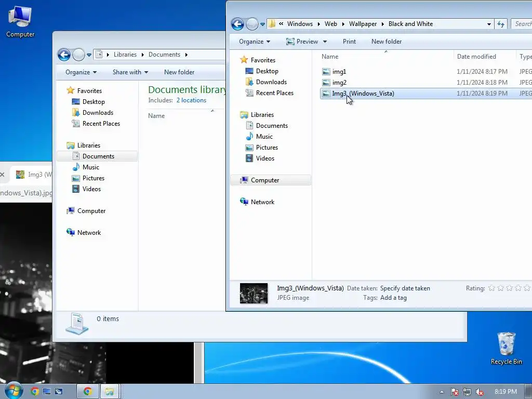
Task: Click Print in toolbar
Action: coord(349,42)
